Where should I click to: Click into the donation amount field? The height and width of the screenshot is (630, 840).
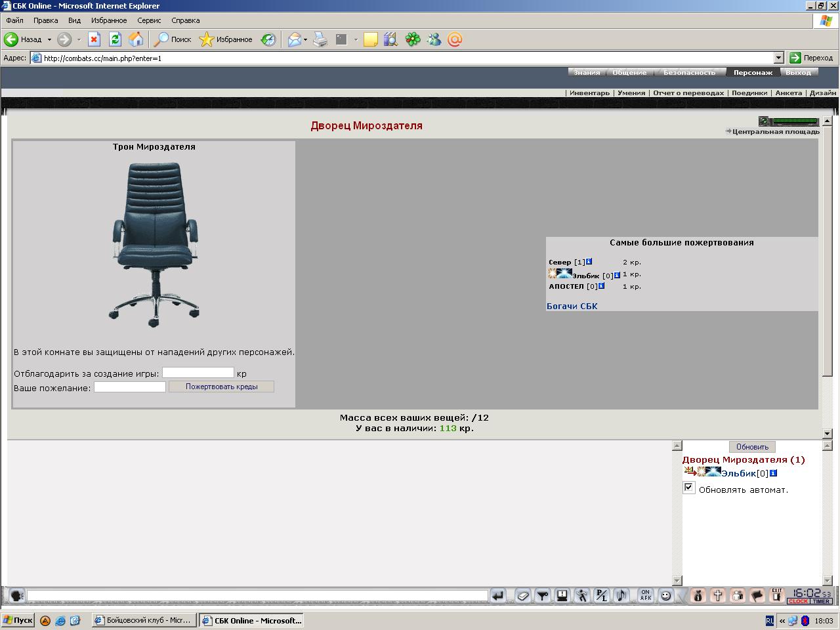point(198,372)
